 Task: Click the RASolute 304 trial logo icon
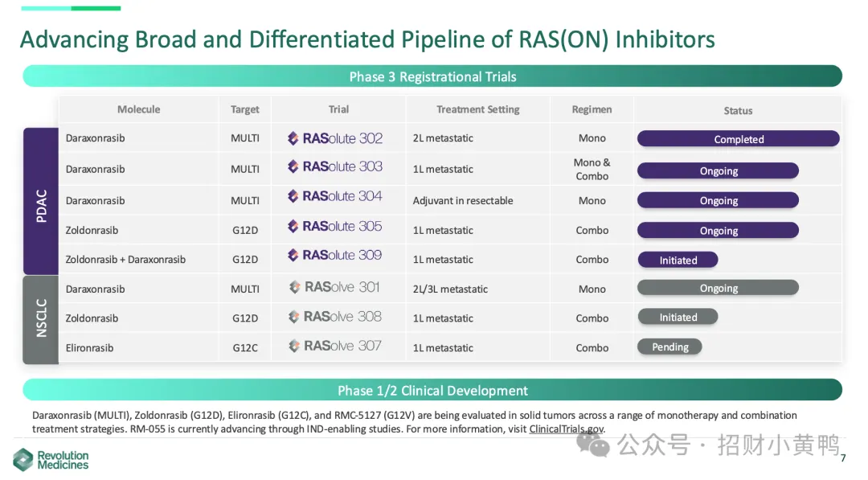click(x=293, y=196)
